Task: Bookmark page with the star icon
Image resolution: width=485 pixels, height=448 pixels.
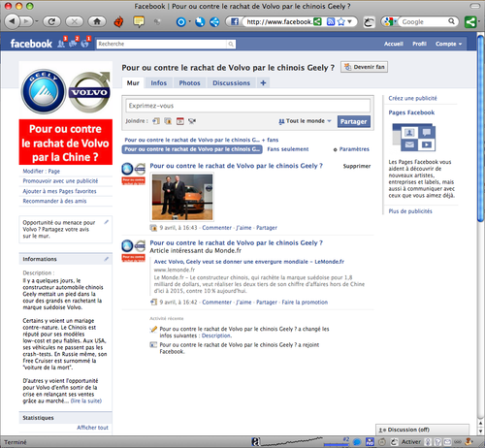Action: 340,21
